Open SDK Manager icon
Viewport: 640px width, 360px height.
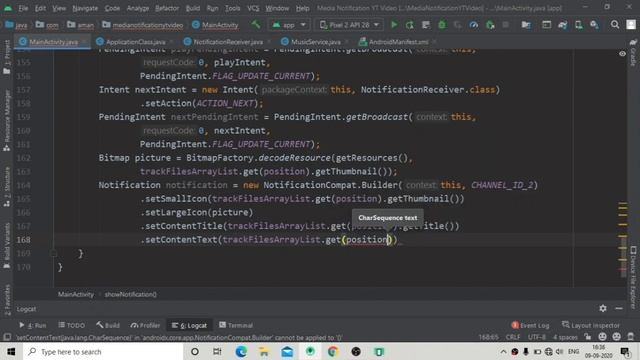594,25
